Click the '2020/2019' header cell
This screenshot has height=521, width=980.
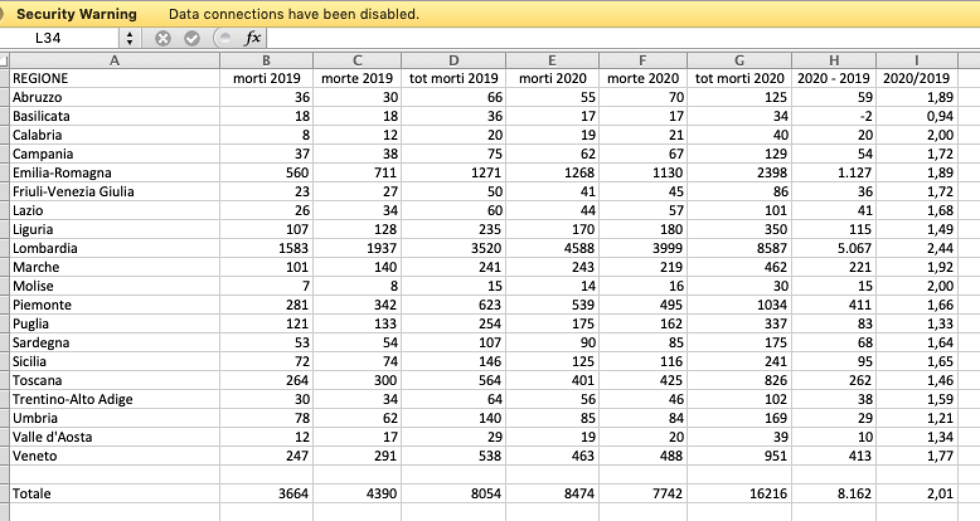click(x=917, y=78)
